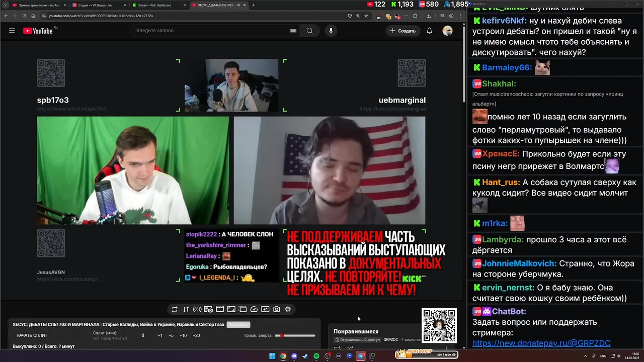Screen dimensions: 644x362
Task: Start voice search with microphone icon
Action: 331,31
